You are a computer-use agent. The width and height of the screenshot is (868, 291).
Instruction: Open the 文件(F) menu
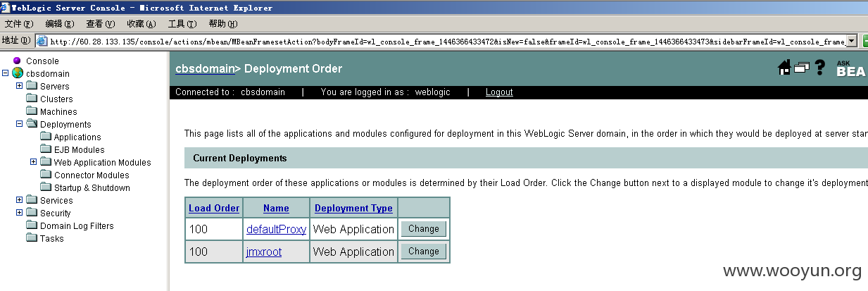point(18,24)
